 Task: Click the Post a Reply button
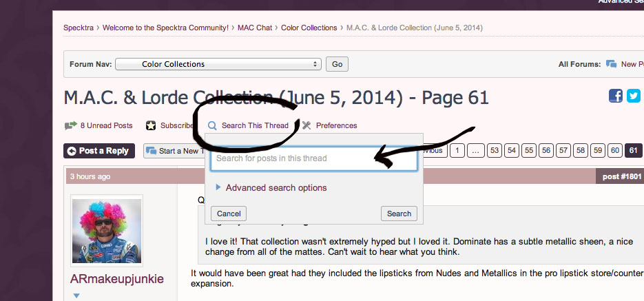(99, 151)
